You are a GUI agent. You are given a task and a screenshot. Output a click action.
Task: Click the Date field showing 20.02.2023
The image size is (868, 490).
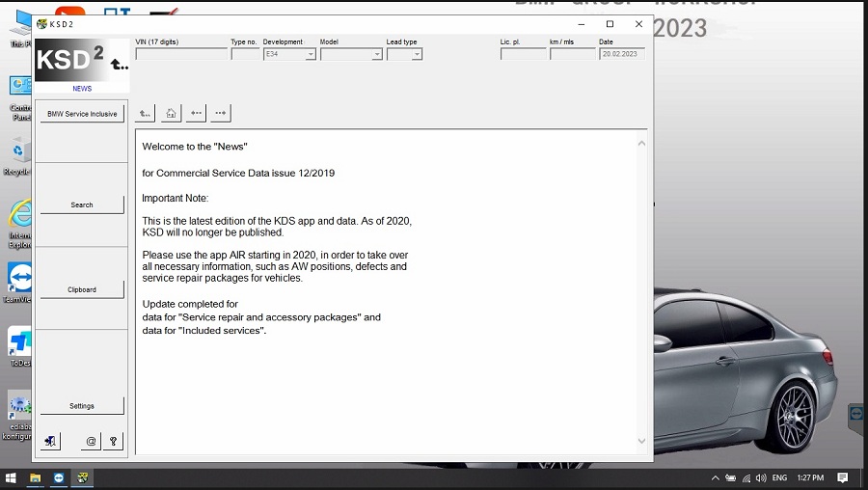[622, 54]
